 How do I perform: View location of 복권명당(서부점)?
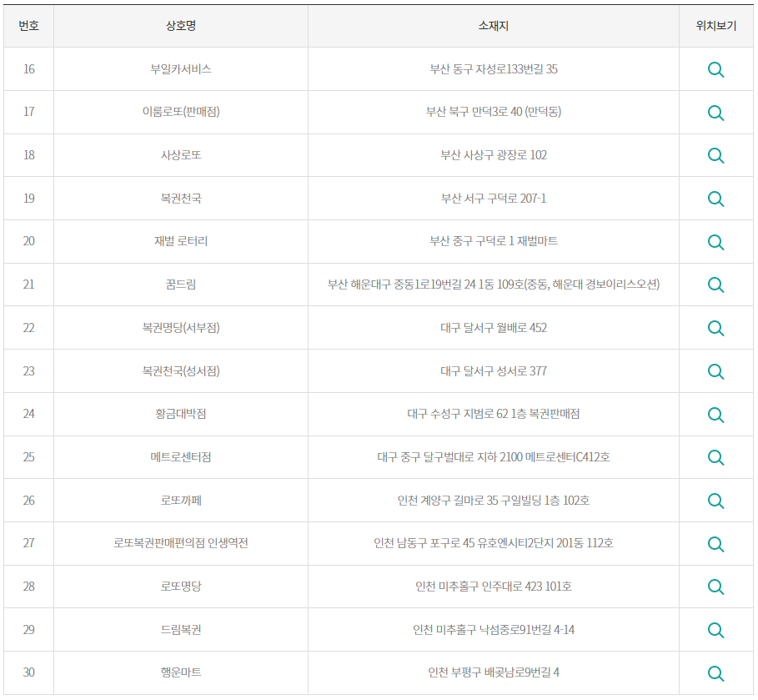715,328
